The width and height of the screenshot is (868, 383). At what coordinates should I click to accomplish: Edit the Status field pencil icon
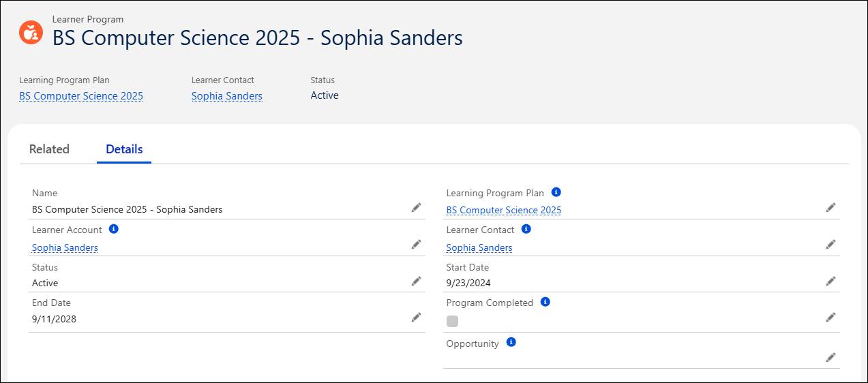[416, 281]
